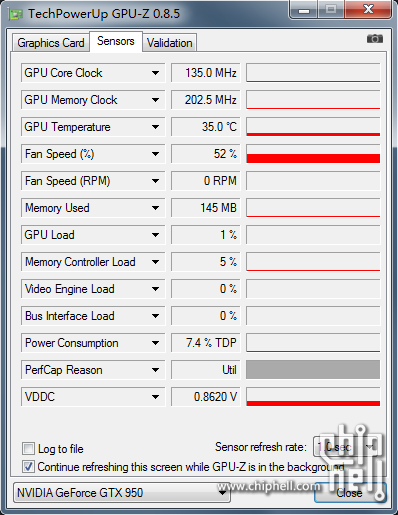The height and width of the screenshot is (515, 398).
Task: Uncheck Continue refreshing in background checkbox
Action: (x=28, y=467)
